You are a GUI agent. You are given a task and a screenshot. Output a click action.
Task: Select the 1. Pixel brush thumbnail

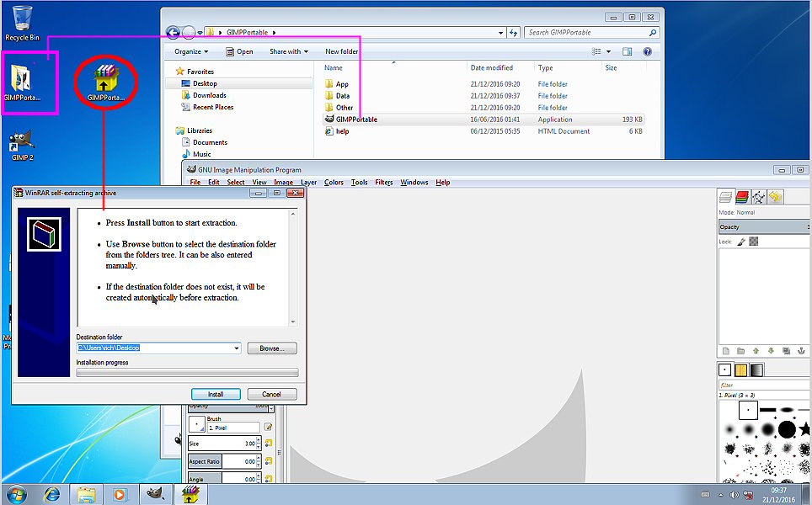click(x=748, y=410)
